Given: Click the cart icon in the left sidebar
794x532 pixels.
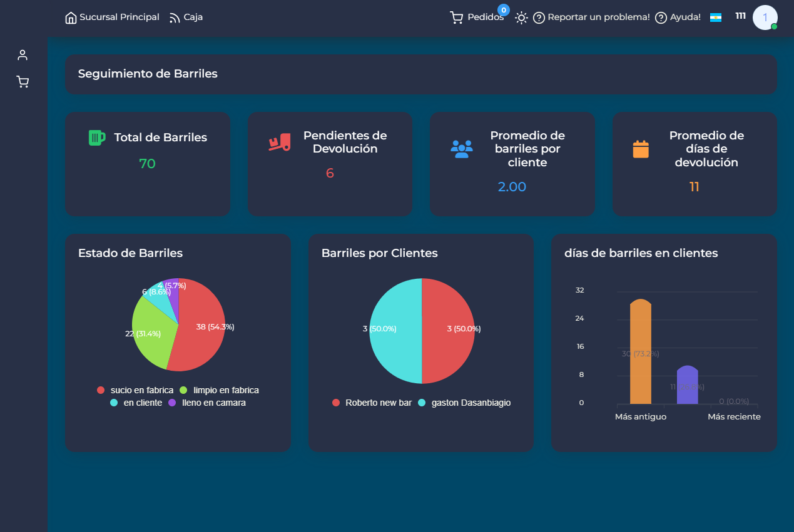Looking at the screenshot, I should (x=23, y=81).
